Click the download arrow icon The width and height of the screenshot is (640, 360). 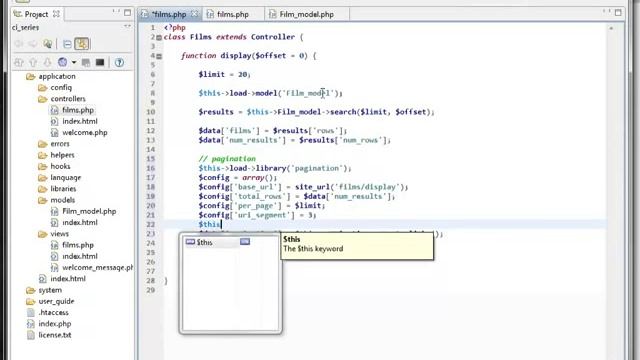[47, 62]
